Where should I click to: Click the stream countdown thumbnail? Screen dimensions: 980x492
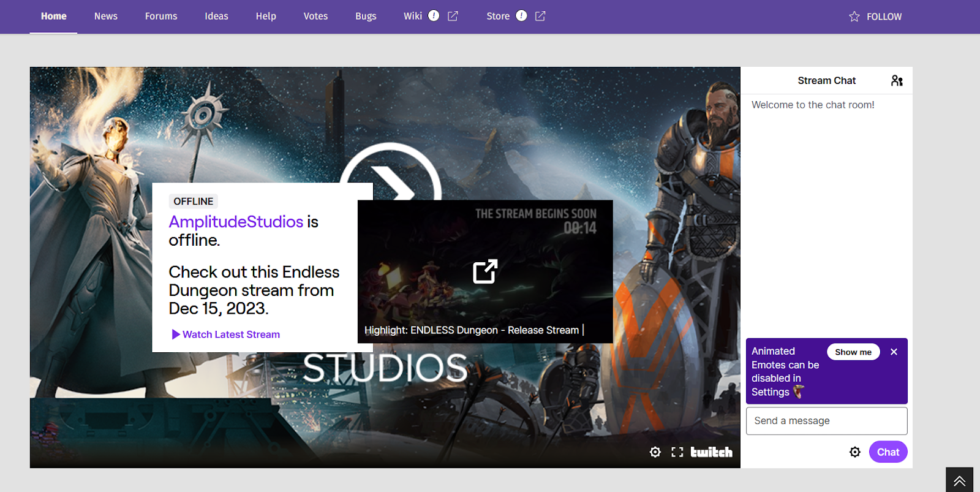[485, 271]
